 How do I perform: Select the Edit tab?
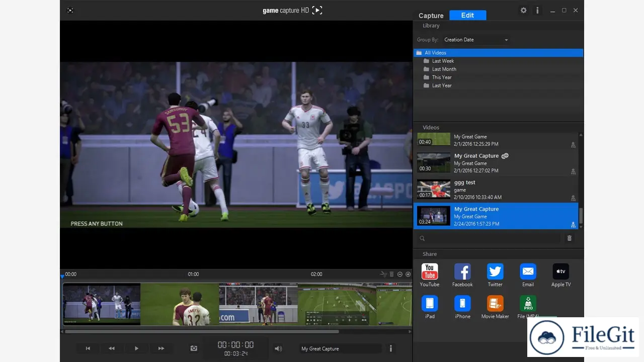click(x=467, y=15)
